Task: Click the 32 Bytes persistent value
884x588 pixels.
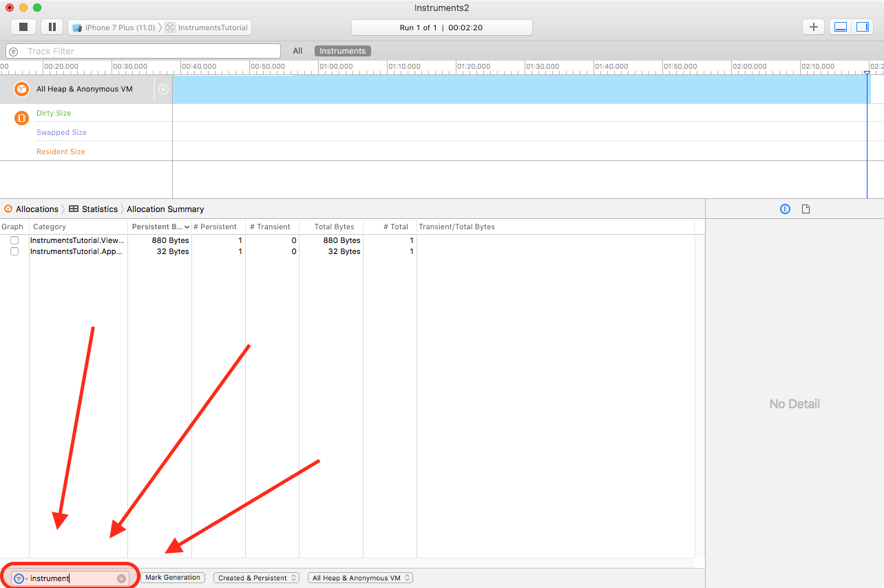Action: pos(173,251)
